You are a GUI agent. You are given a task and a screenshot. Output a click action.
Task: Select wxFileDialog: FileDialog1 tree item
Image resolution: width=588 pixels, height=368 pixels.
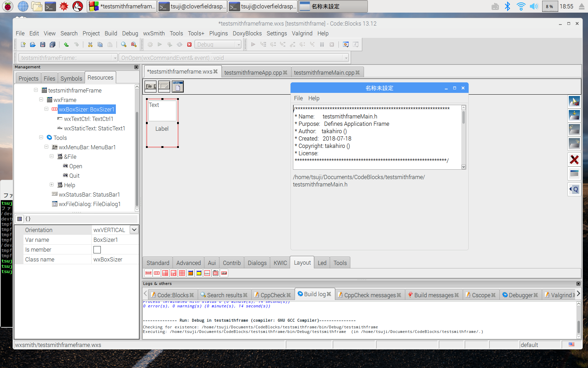coord(90,204)
